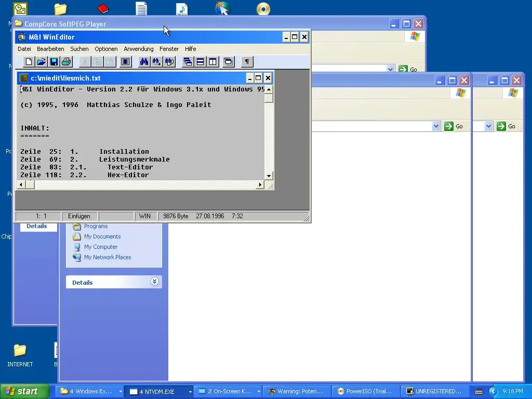Minimize the liesmich.txt child document window

pos(250,78)
